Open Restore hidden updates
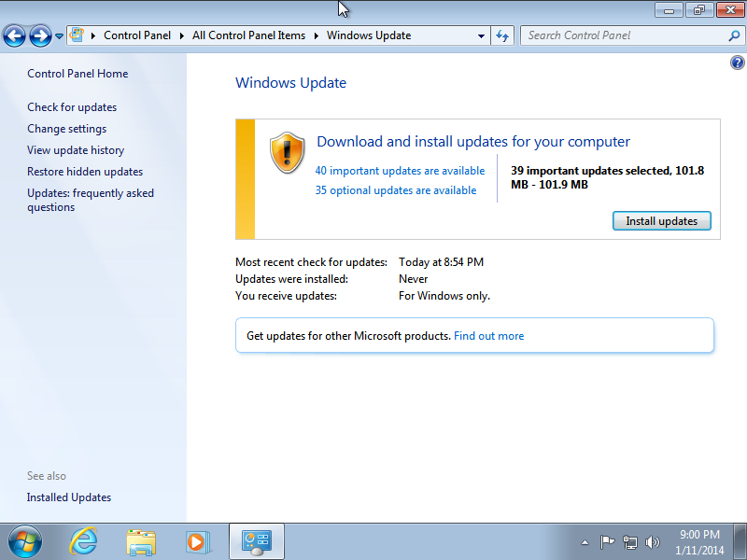The width and height of the screenshot is (747, 560). (x=85, y=172)
